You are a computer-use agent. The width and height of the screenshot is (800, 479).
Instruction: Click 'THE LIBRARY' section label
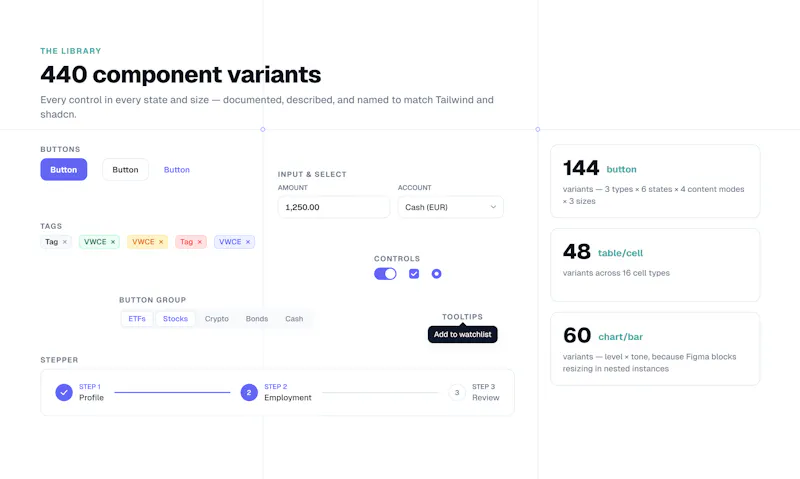71,51
